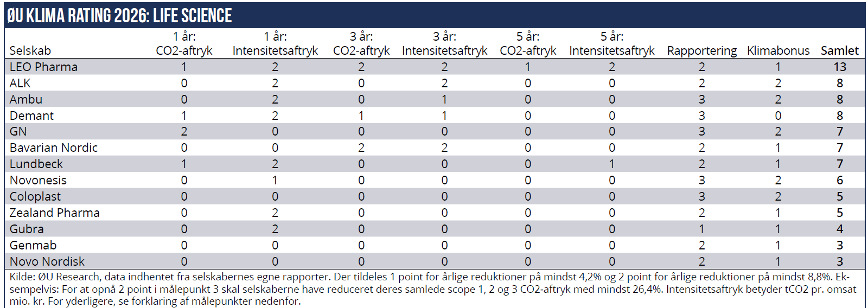Click the Novonesis row label
The width and height of the screenshot is (868, 308).
tap(38, 180)
